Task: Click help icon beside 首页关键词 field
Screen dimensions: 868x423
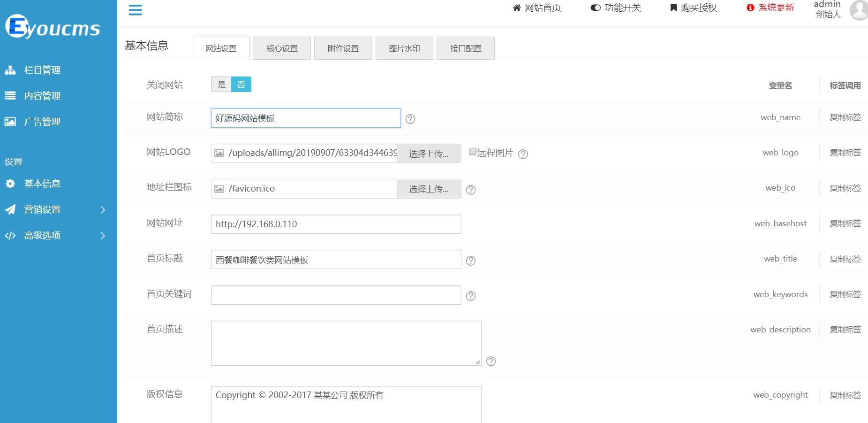Action: (471, 296)
